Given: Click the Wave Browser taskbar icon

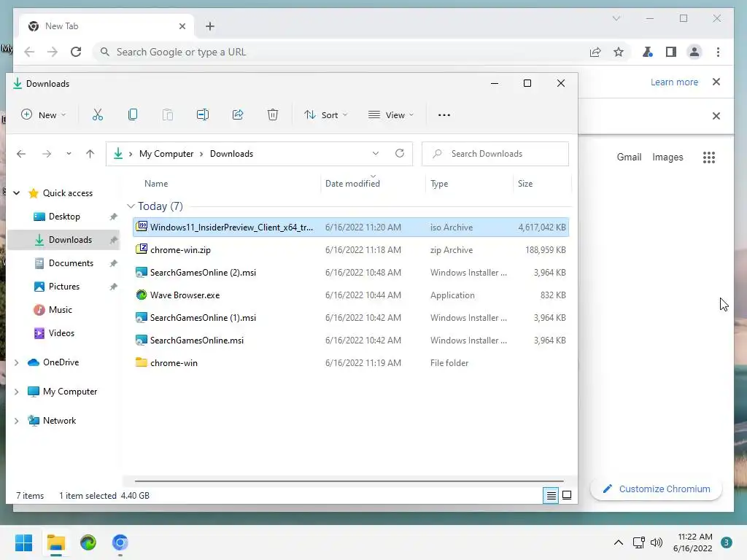Looking at the screenshot, I should [x=88, y=542].
